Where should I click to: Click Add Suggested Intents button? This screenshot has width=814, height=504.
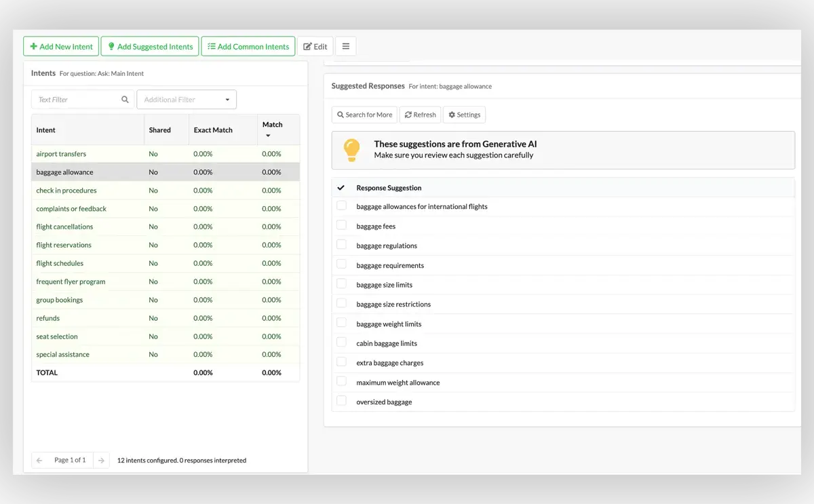[x=150, y=46]
